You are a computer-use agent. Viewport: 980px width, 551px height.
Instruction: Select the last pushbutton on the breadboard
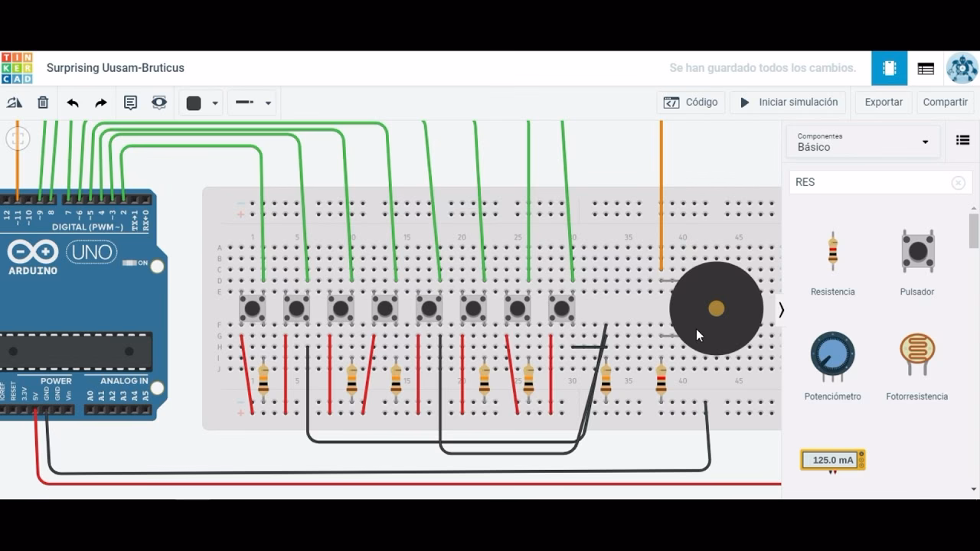coord(561,308)
